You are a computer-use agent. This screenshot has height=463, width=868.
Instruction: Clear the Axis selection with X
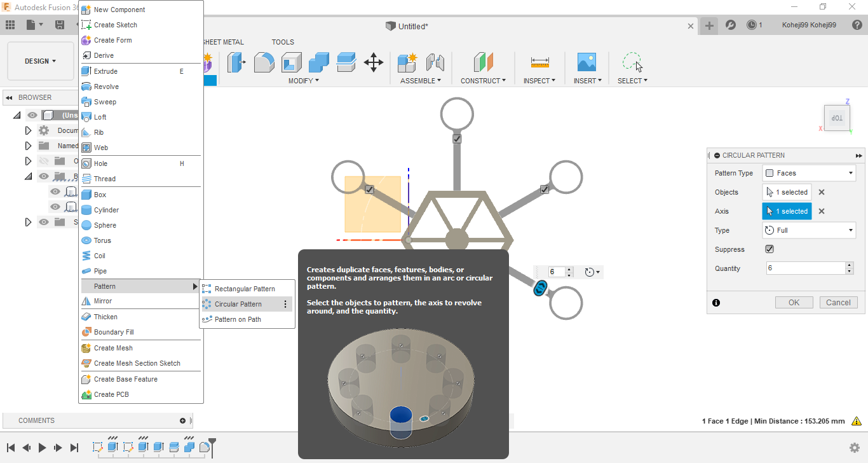[x=822, y=211]
